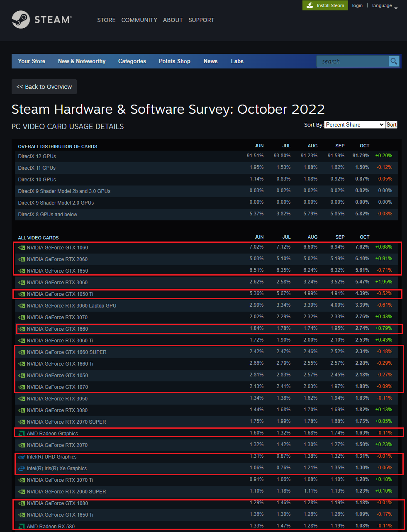Click the DirectX 10 GPUs row label
This screenshot has height=532, width=407.
point(37,180)
